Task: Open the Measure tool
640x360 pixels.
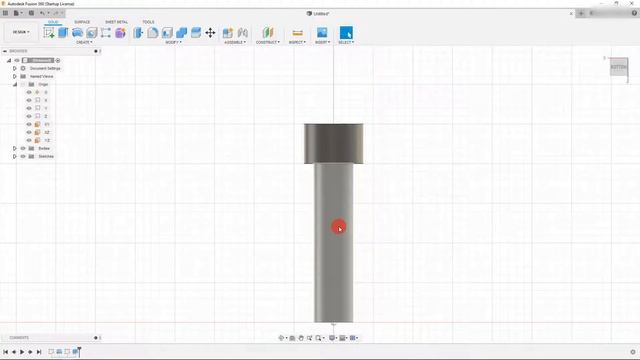Action: (298, 33)
